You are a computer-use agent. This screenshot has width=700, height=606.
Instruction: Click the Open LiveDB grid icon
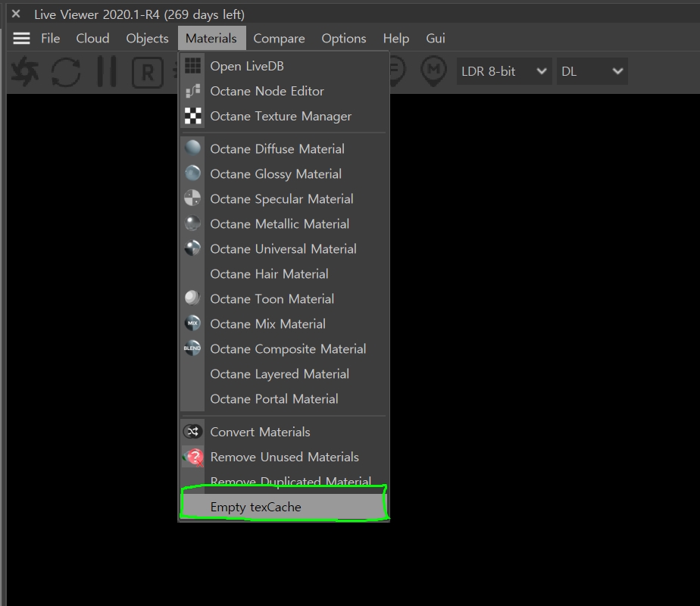coord(193,66)
